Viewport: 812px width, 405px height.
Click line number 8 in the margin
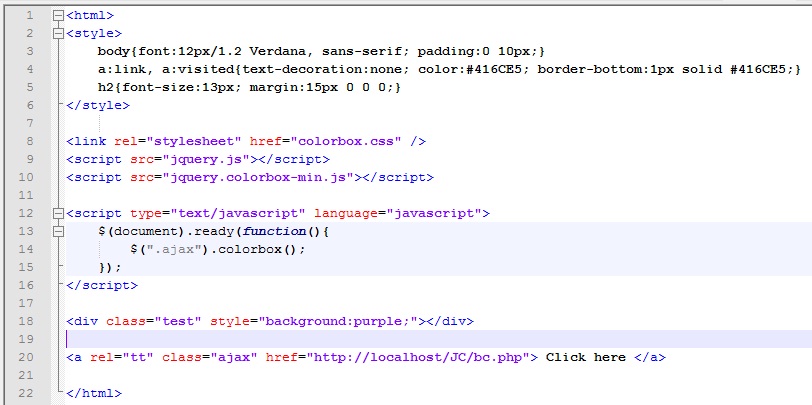pos(29,141)
